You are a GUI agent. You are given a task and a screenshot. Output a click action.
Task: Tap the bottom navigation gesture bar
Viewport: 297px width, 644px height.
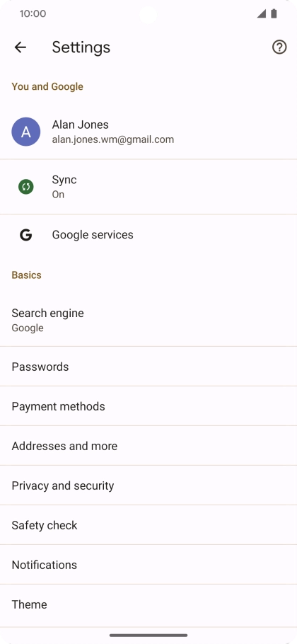point(148,635)
